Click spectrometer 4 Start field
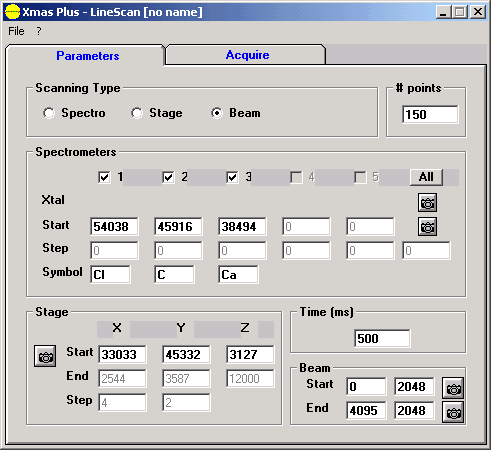This screenshot has width=491, height=450. tap(306, 227)
